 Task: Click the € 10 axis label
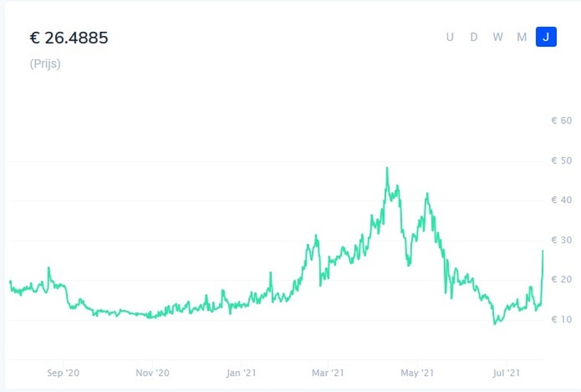click(562, 319)
